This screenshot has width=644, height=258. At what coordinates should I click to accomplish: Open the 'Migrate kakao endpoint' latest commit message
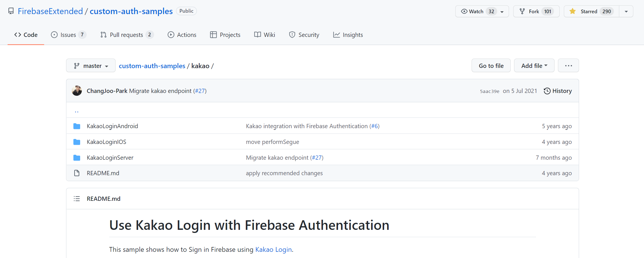tap(160, 91)
